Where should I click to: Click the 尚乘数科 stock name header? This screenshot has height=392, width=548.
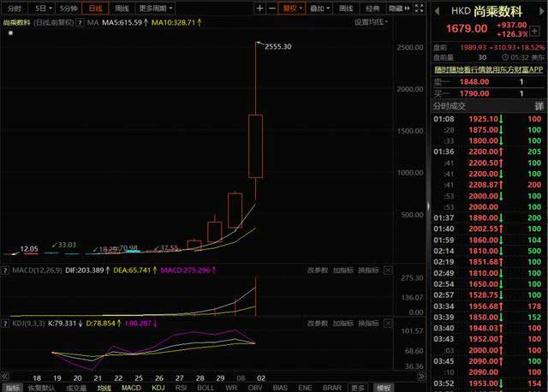(497, 11)
